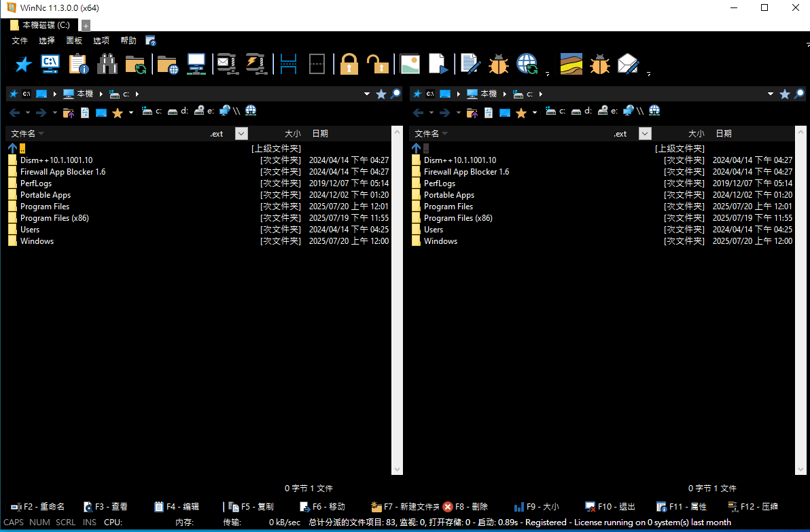
Task: Click the F8 - 删除 button
Action: (465, 507)
